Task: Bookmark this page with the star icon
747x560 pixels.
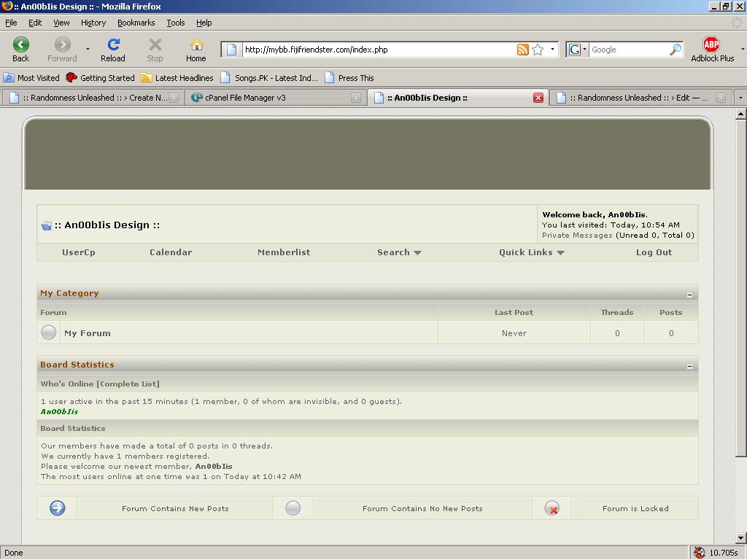Action: pyautogui.click(x=538, y=50)
